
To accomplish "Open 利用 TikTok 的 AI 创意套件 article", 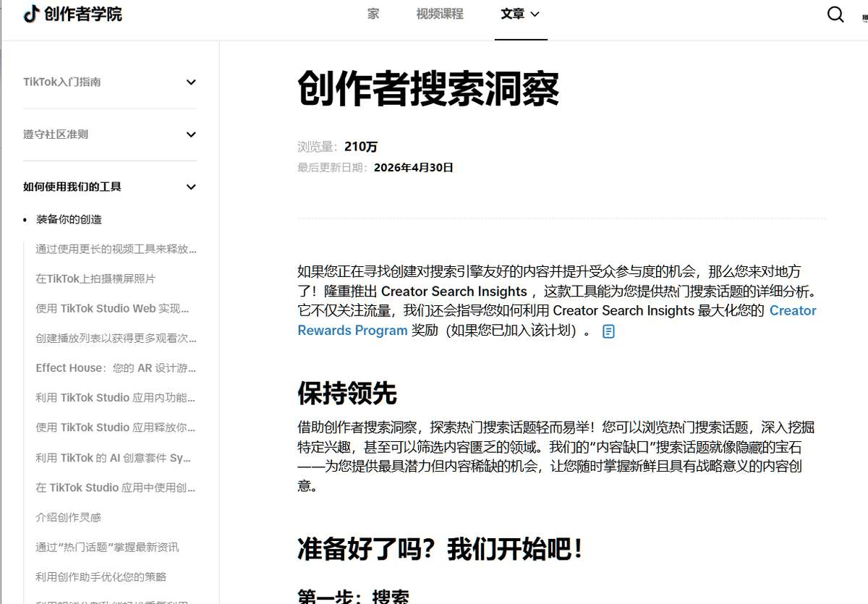I will tap(114, 458).
